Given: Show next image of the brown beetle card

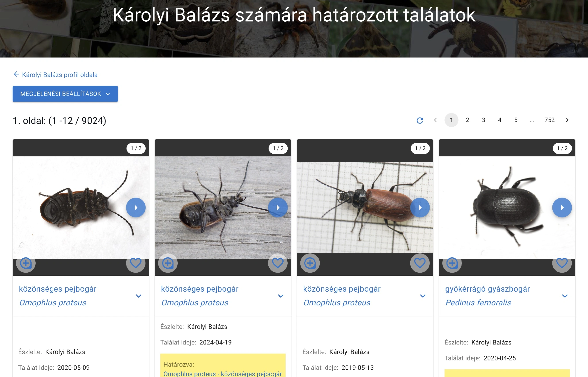Looking at the screenshot, I should 420,207.
